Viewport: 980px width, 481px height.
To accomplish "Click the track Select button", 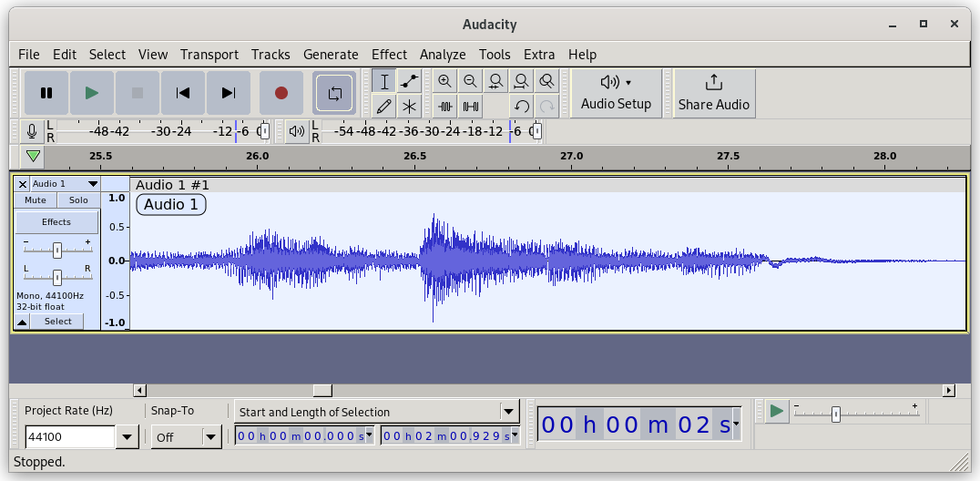I will click(x=57, y=322).
